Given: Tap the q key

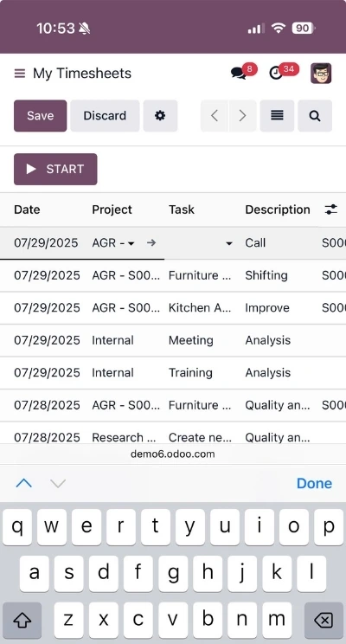Looking at the screenshot, I should (17, 527).
